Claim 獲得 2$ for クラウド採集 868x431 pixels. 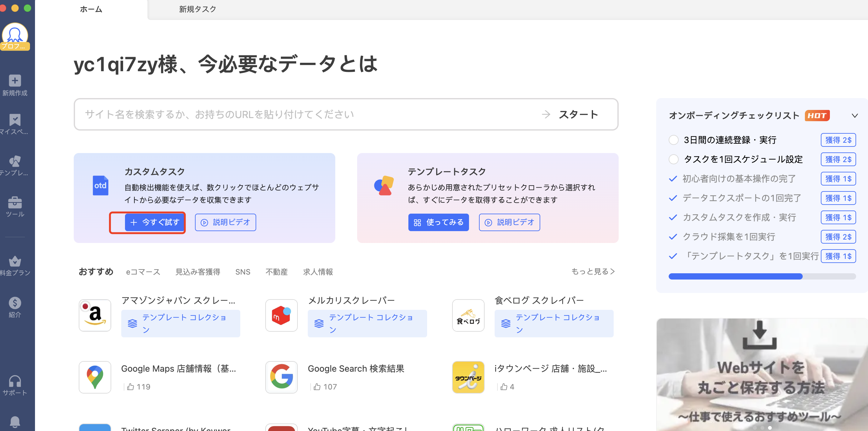[838, 237]
